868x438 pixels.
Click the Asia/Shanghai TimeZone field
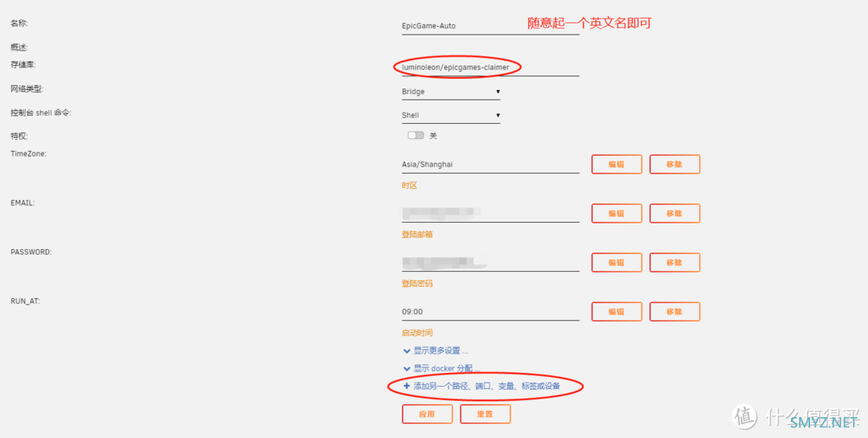pos(490,165)
